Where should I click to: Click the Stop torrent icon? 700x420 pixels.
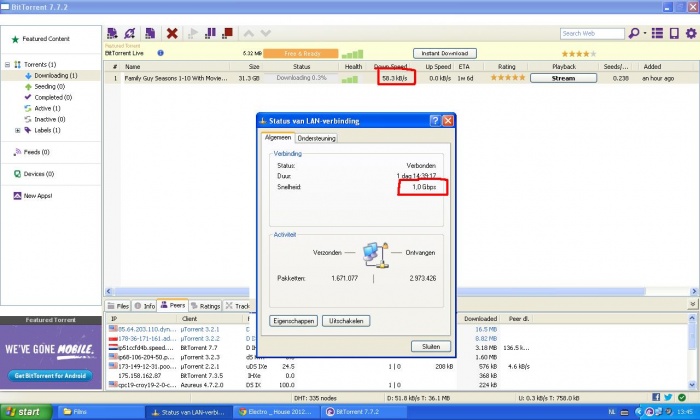(228, 33)
